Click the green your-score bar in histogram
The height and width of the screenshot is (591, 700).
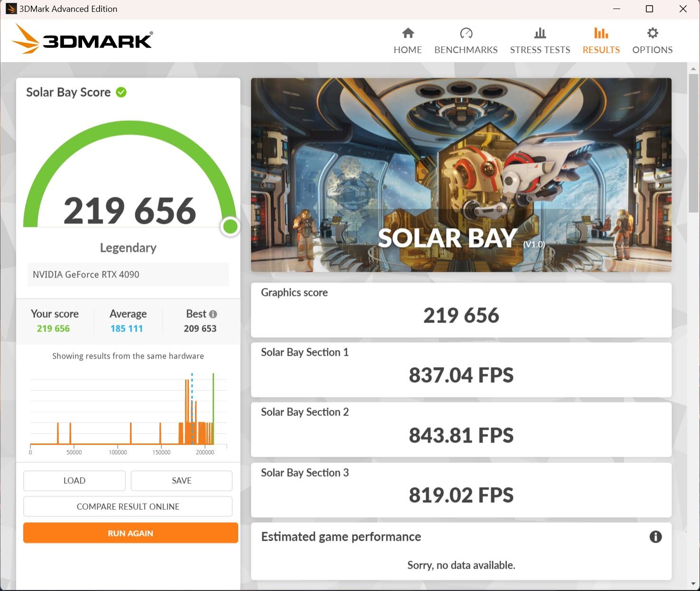coord(213,408)
